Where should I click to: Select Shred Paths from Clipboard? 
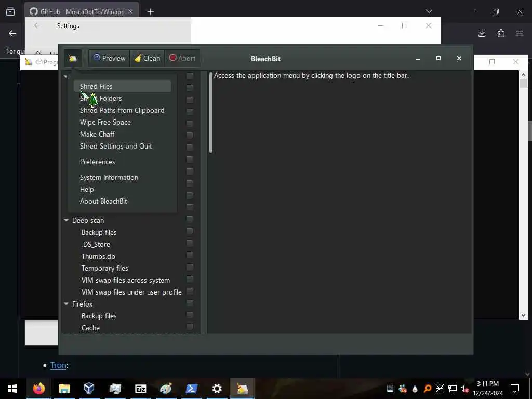point(122,110)
